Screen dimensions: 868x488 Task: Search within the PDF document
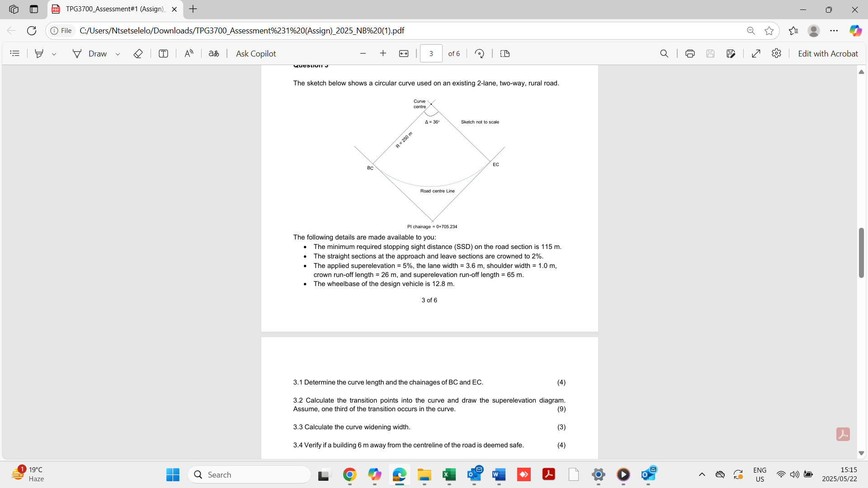point(664,53)
